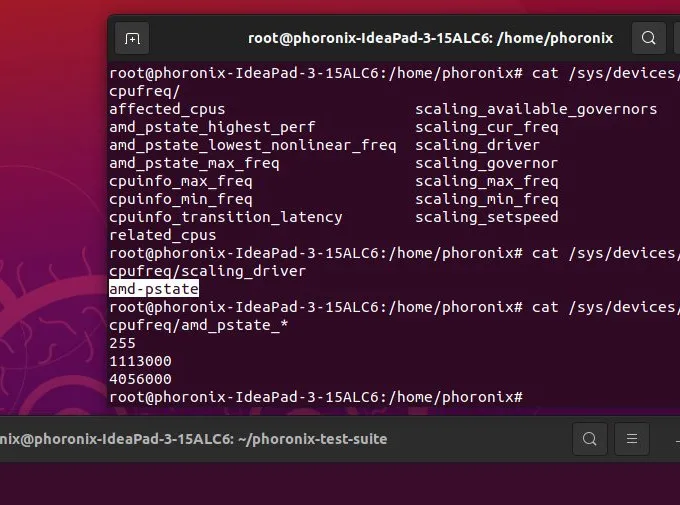The image size is (680, 505).
Task: Click the root terminal title bar text
Action: (x=430, y=38)
